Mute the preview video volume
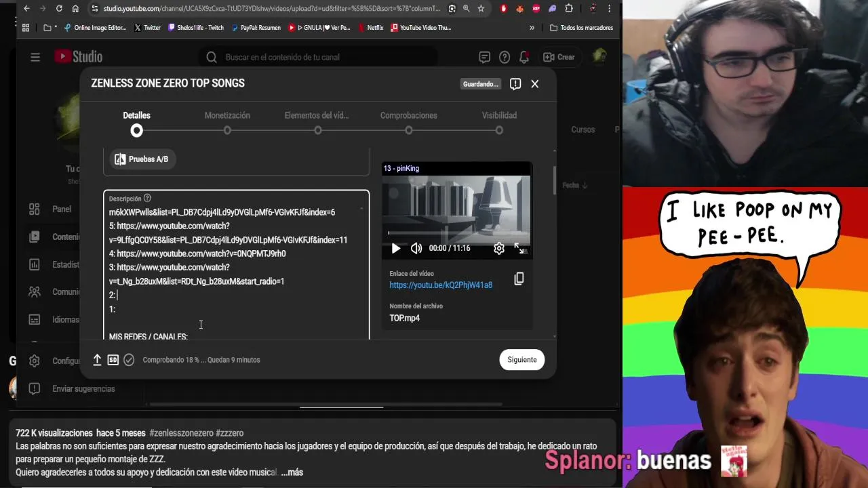Screen dimensions: 868x488 (x=416, y=248)
